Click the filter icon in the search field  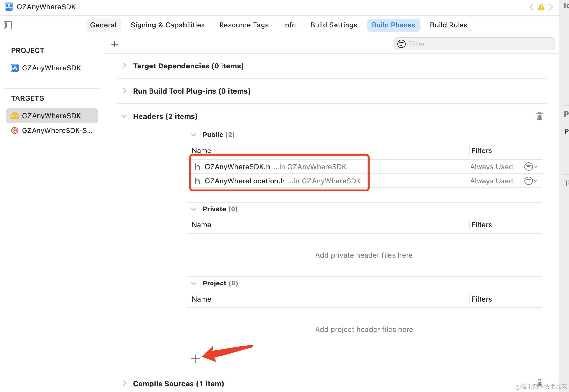pos(401,44)
